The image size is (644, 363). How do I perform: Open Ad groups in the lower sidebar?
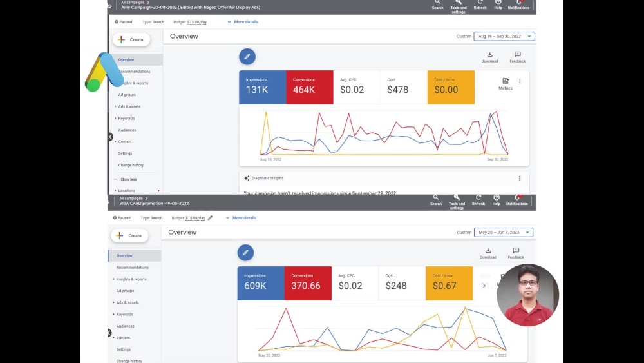pyautogui.click(x=126, y=291)
